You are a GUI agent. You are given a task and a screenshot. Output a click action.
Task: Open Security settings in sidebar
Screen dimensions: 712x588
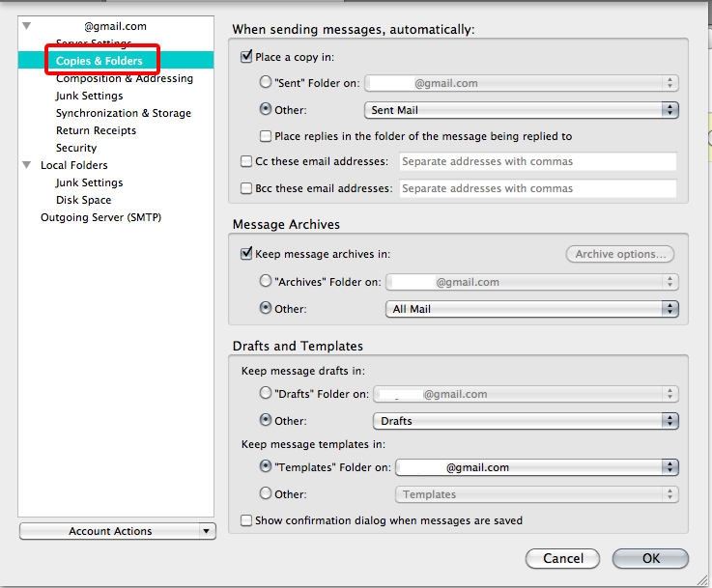[76, 148]
